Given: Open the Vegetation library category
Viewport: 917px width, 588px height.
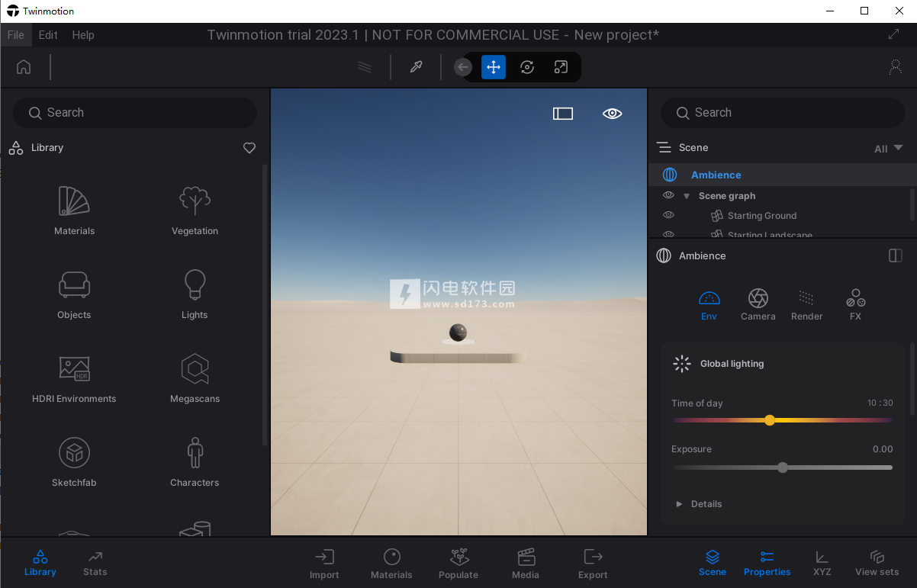Looking at the screenshot, I should coord(195,211).
